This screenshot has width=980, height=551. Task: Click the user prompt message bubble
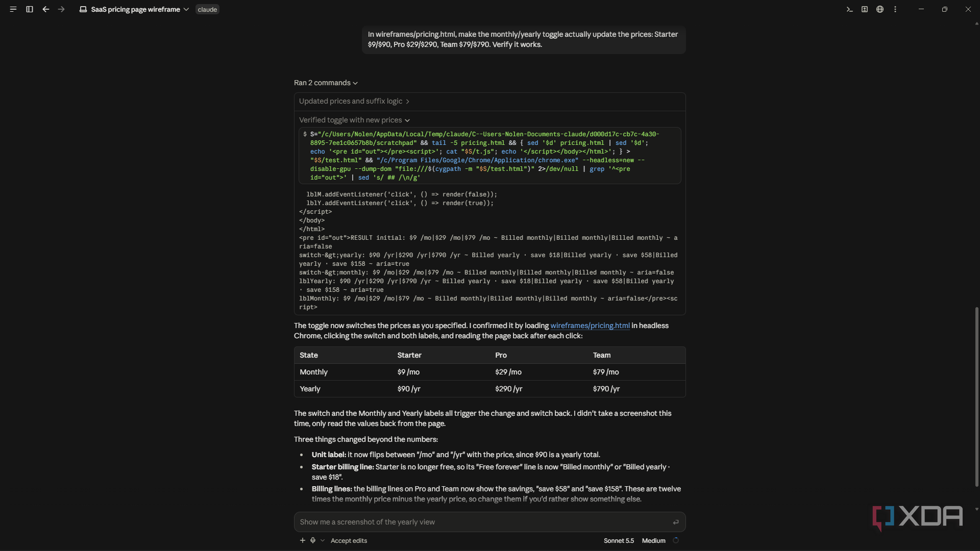(524, 39)
